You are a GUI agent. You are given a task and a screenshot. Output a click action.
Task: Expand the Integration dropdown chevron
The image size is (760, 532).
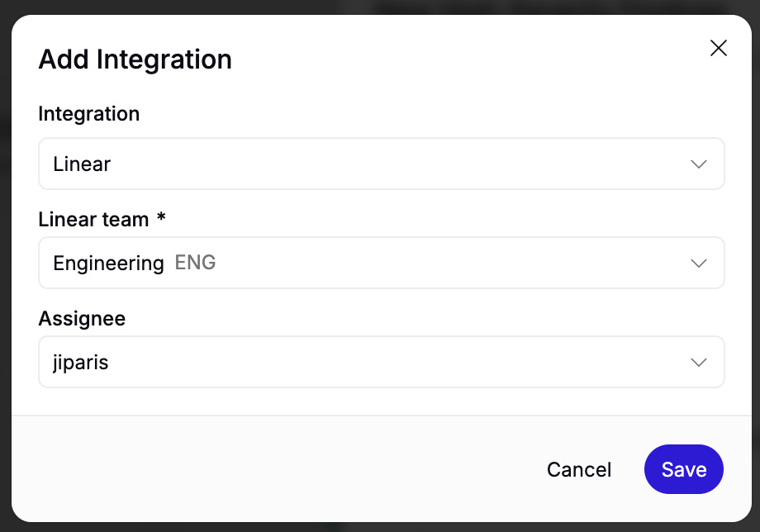(x=698, y=164)
